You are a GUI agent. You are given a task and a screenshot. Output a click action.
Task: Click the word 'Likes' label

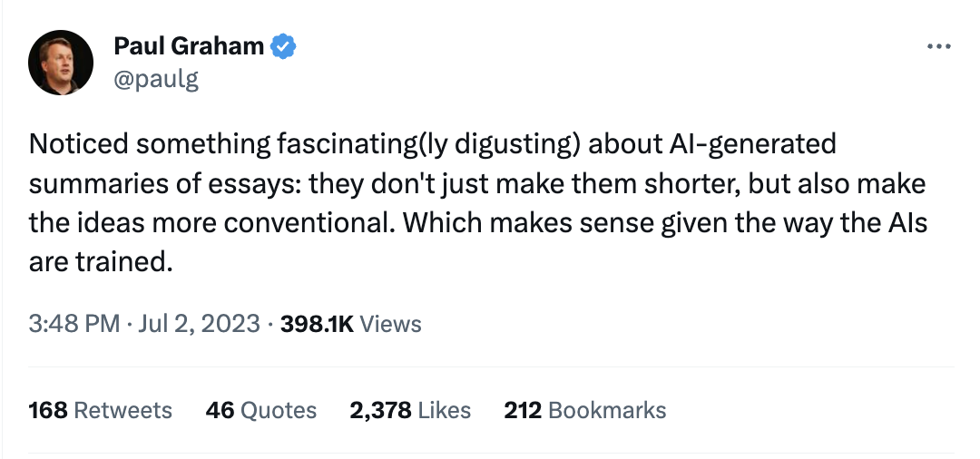coord(445,410)
